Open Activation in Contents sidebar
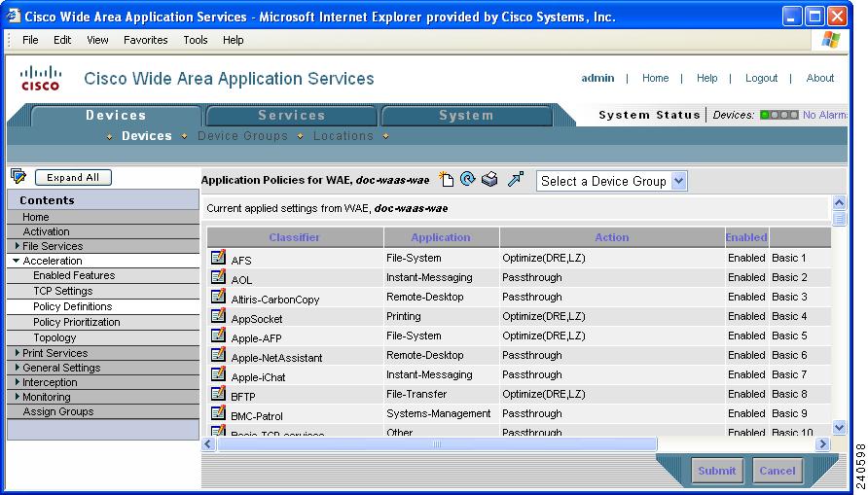This screenshot has height=495, width=868. pyautogui.click(x=46, y=231)
